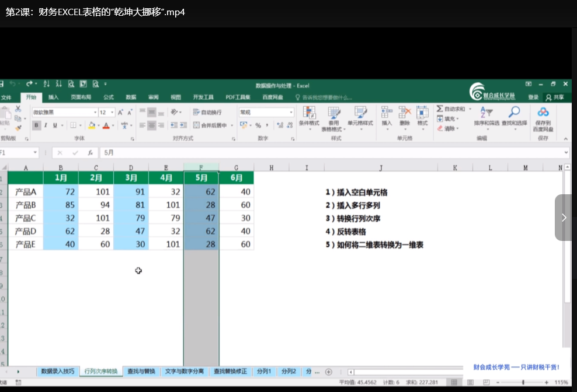Toggle top vertical alignment
577x392 pixels.
coord(142,112)
